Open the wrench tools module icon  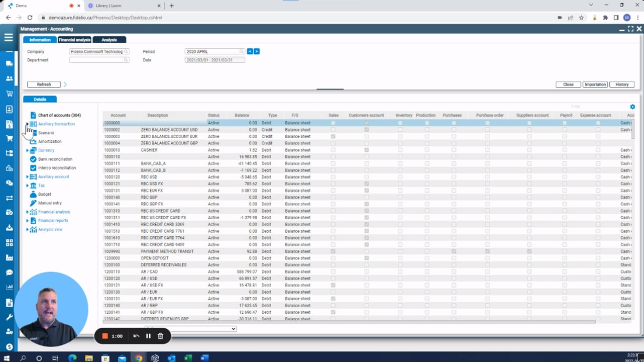9,317
